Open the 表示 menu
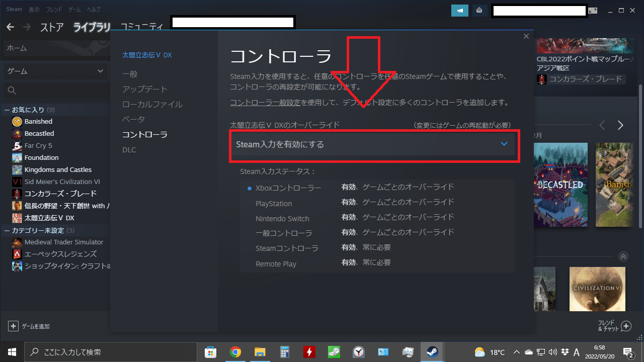Image resolution: width=644 pixels, height=362 pixels. tap(34, 10)
